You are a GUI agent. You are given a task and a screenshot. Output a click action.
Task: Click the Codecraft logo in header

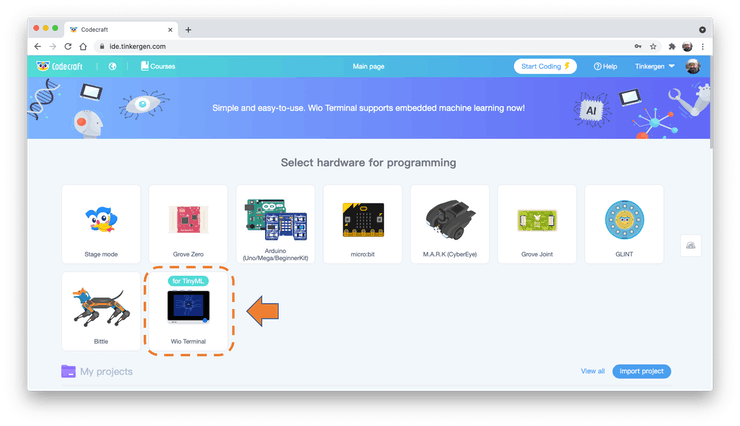pos(59,67)
